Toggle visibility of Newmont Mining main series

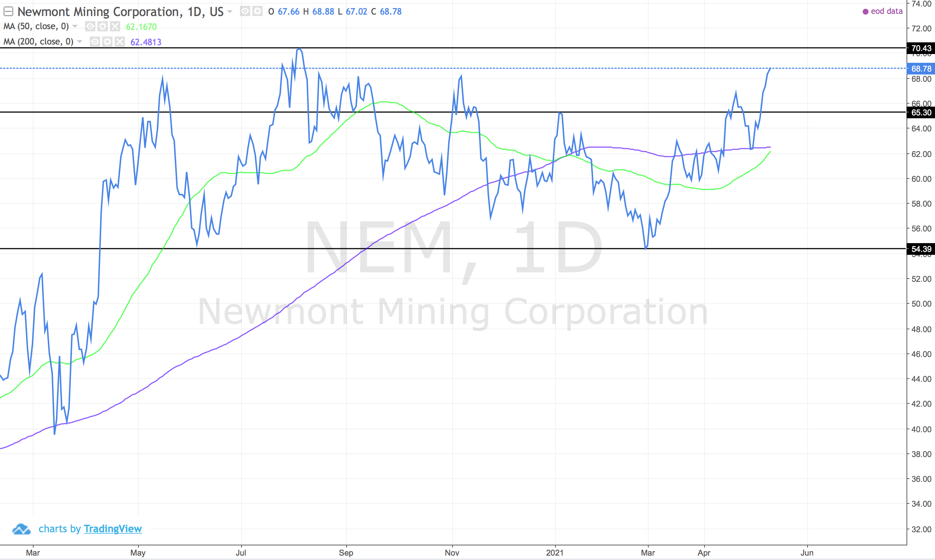click(x=245, y=11)
